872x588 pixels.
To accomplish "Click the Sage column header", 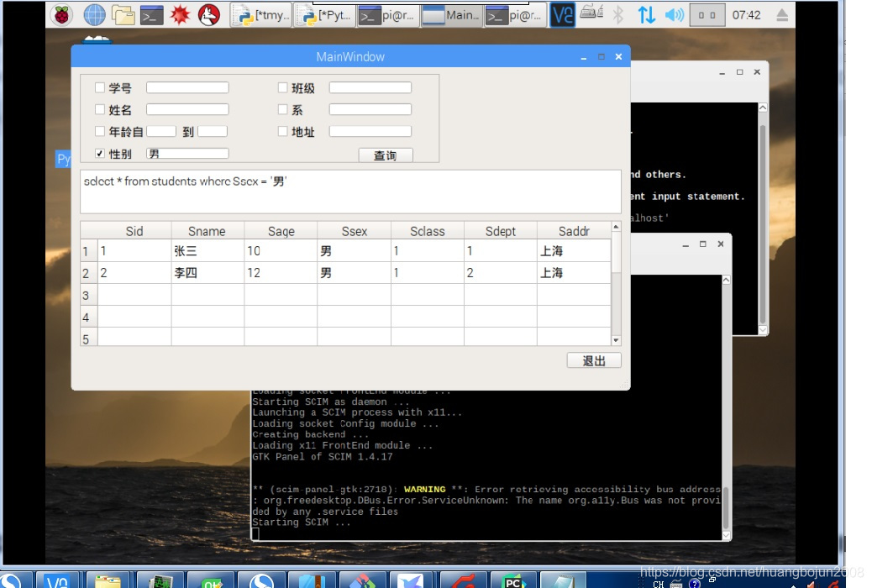I will pyautogui.click(x=281, y=231).
